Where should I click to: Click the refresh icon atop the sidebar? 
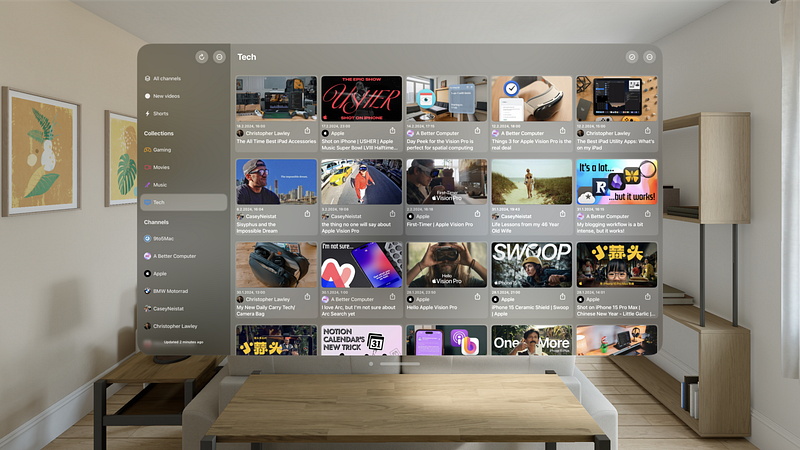(x=202, y=57)
